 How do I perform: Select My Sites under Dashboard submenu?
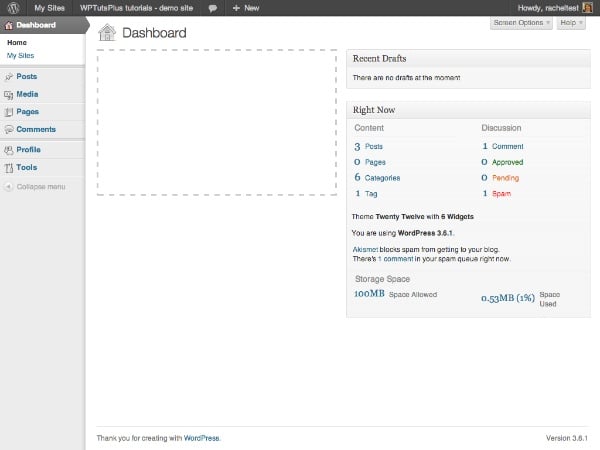click(x=20, y=55)
